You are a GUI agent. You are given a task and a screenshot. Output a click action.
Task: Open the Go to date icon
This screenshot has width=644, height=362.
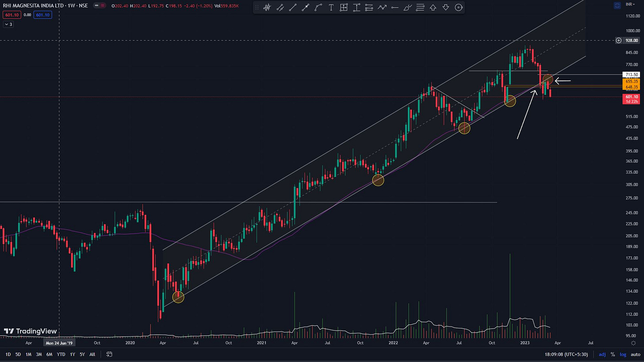[109, 354]
